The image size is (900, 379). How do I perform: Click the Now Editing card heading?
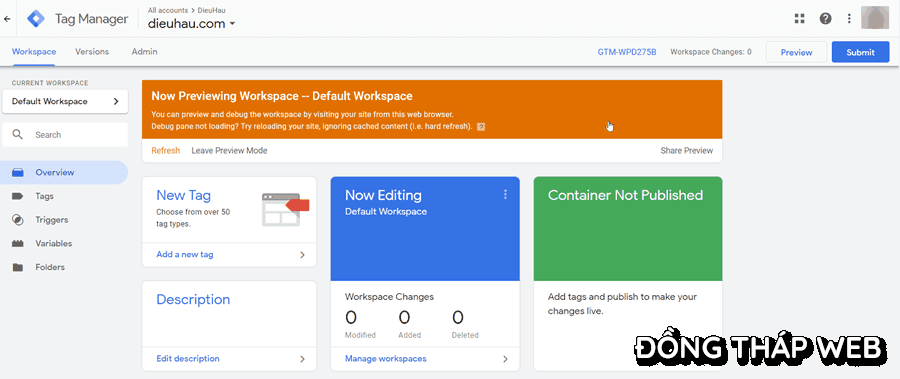pos(383,195)
